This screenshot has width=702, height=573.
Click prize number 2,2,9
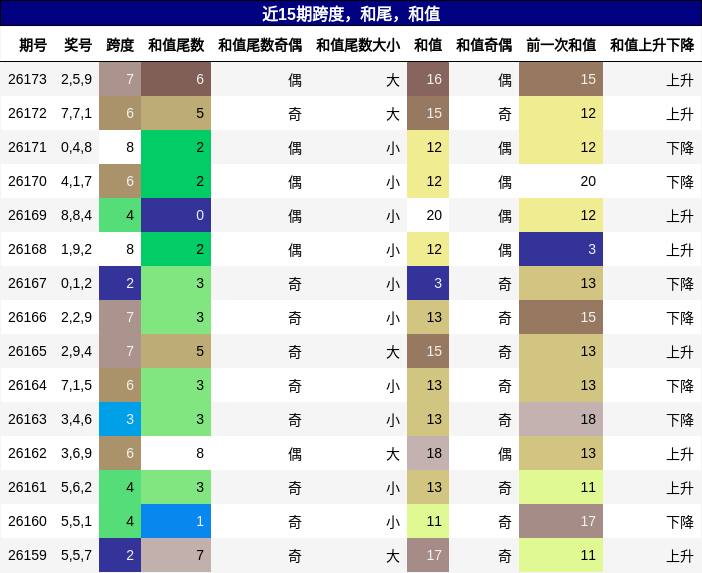click(x=77, y=317)
